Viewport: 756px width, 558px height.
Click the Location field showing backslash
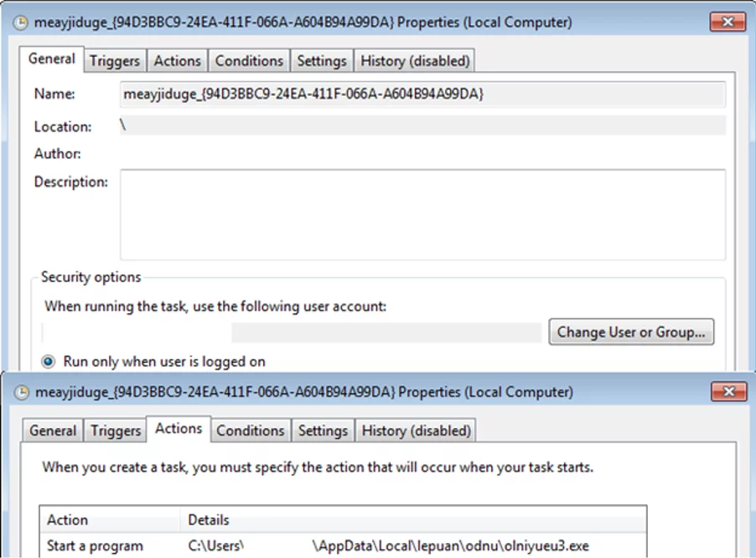422,126
